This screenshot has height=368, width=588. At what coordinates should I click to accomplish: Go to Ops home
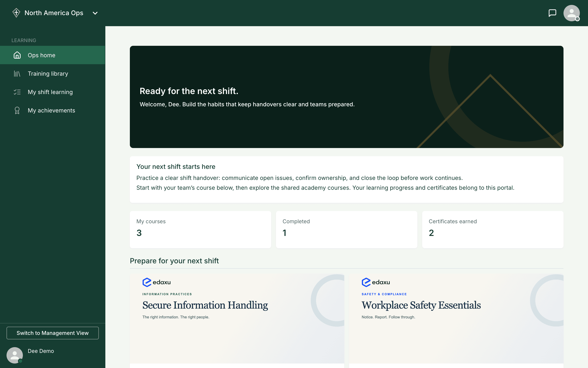pyautogui.click(x=52, y=55)
